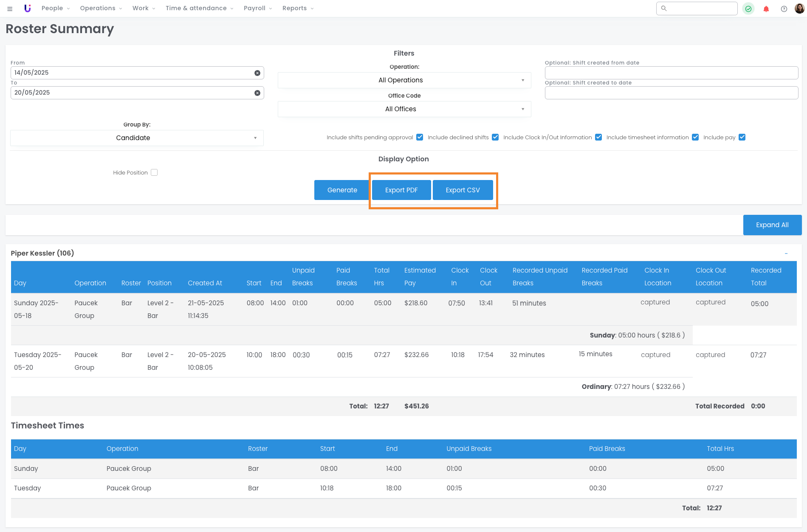Clear the To date field
This screenshot has width=807, height=532.
click(x=257, y=93)
